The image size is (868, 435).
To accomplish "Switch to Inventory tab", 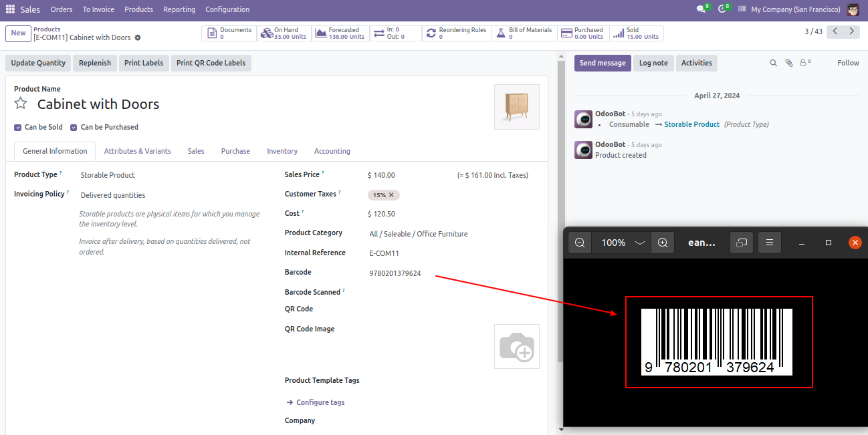I will coord(282,151).
